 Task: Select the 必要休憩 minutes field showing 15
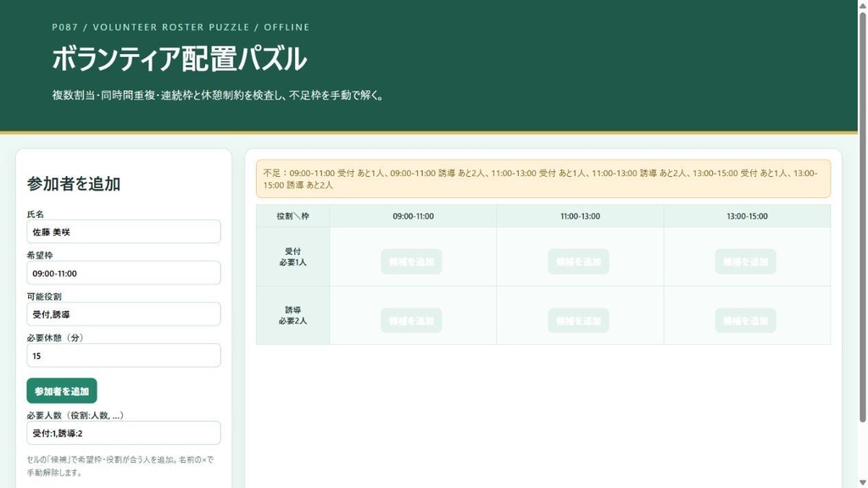[x=124, y=355]
